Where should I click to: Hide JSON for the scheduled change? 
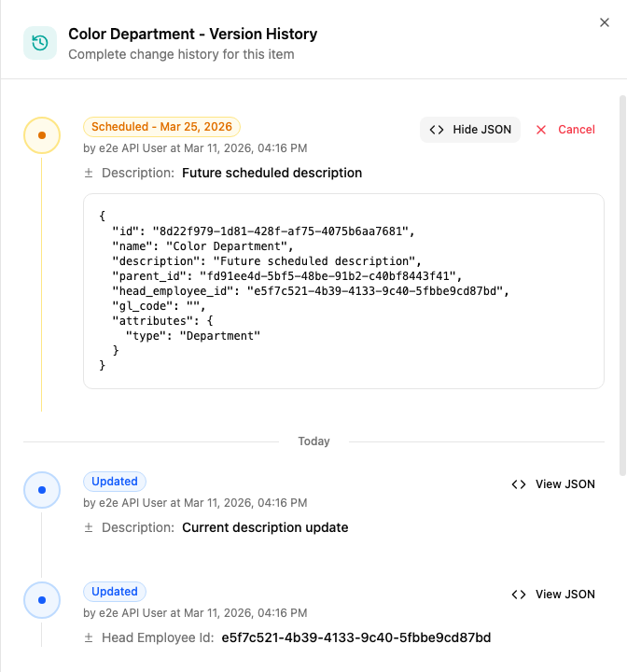pos(470,130)
